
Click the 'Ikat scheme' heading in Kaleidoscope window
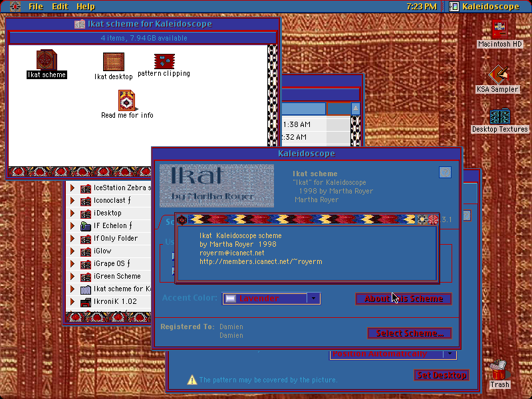tap(315, 174)
